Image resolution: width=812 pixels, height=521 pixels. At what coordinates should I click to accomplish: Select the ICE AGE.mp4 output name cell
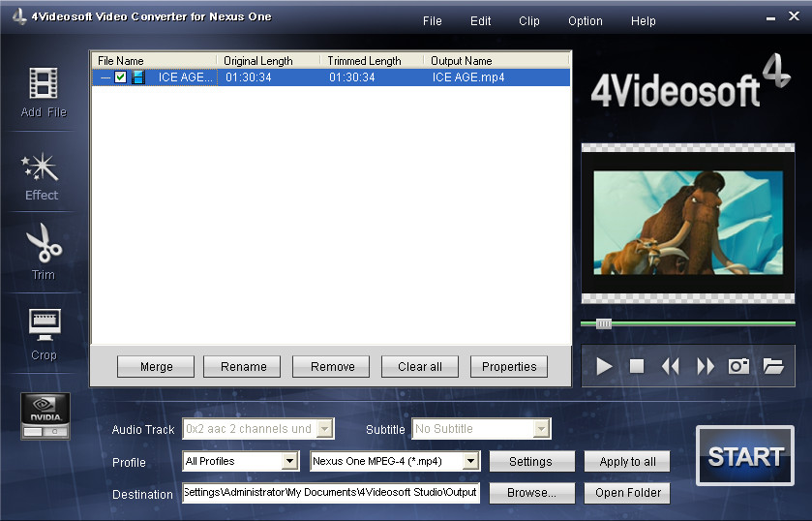tap(468, 77)
